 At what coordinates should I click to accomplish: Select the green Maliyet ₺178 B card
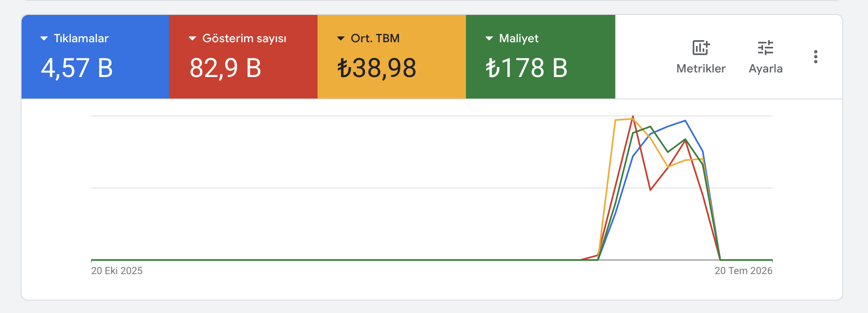(x=541, y=57)
